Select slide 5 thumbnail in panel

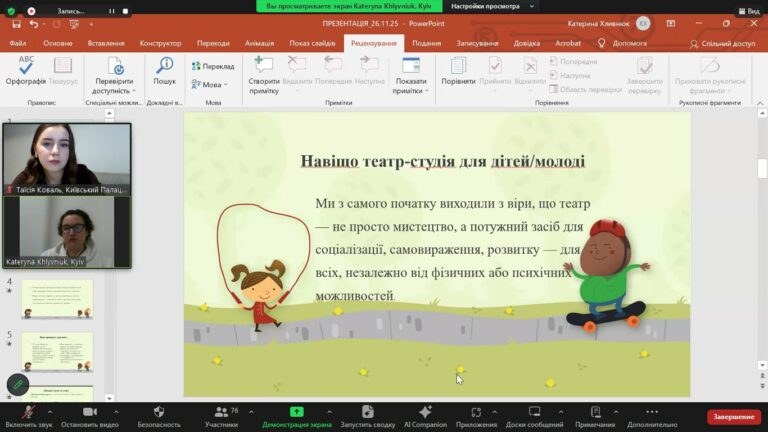pyautogui.click(x=57, y=351)
